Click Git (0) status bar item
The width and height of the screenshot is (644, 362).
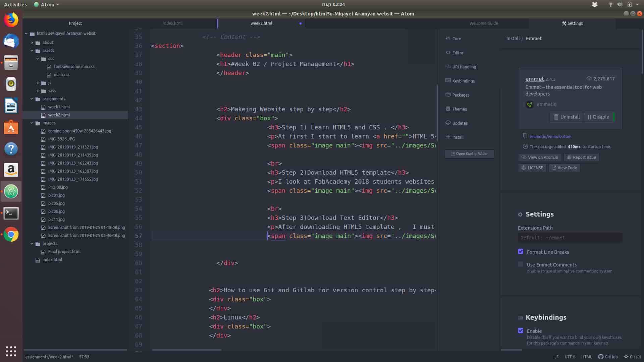632,357
